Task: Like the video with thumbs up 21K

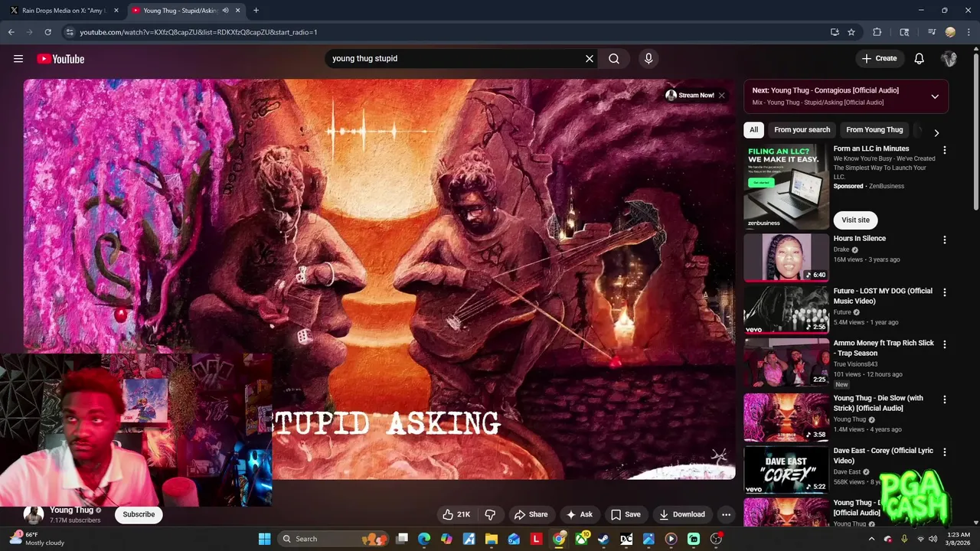Action: 456,514
